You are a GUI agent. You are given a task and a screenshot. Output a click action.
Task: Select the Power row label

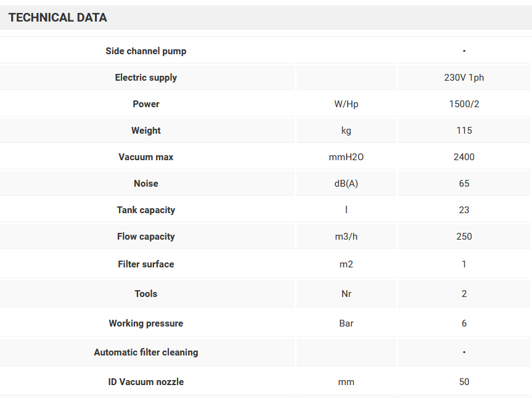pos(146,104)
